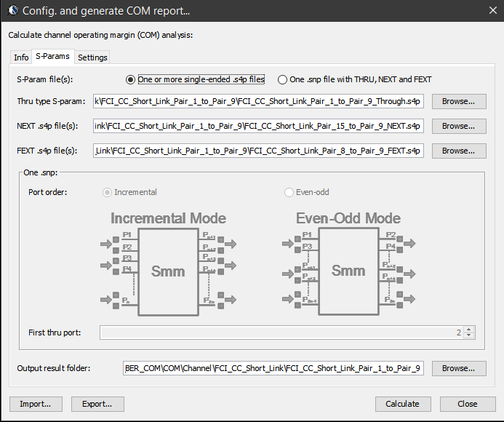504x422 pixels.
Task: Browse for FEXT .s4p files
Action: pos(458,151)
